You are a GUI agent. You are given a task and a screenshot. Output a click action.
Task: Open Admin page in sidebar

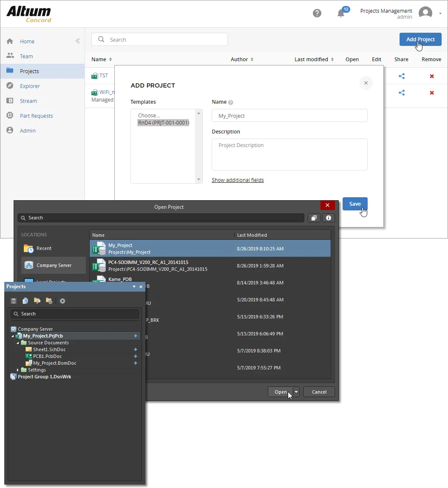pos(28,131)
